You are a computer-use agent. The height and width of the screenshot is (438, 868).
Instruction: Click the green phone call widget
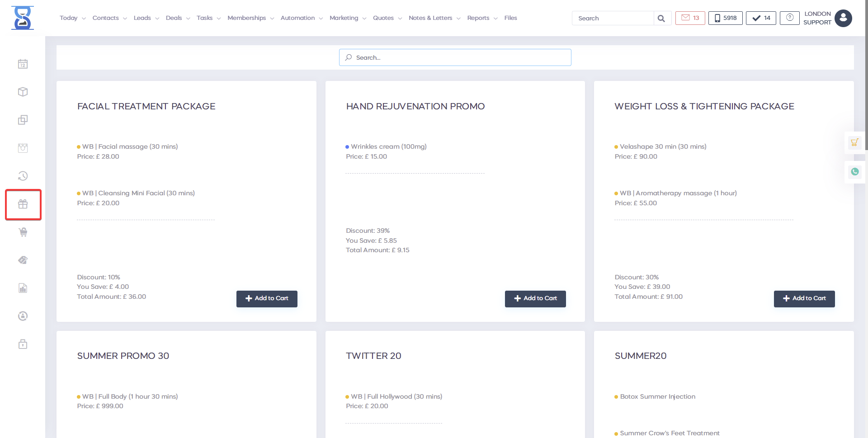854,172
